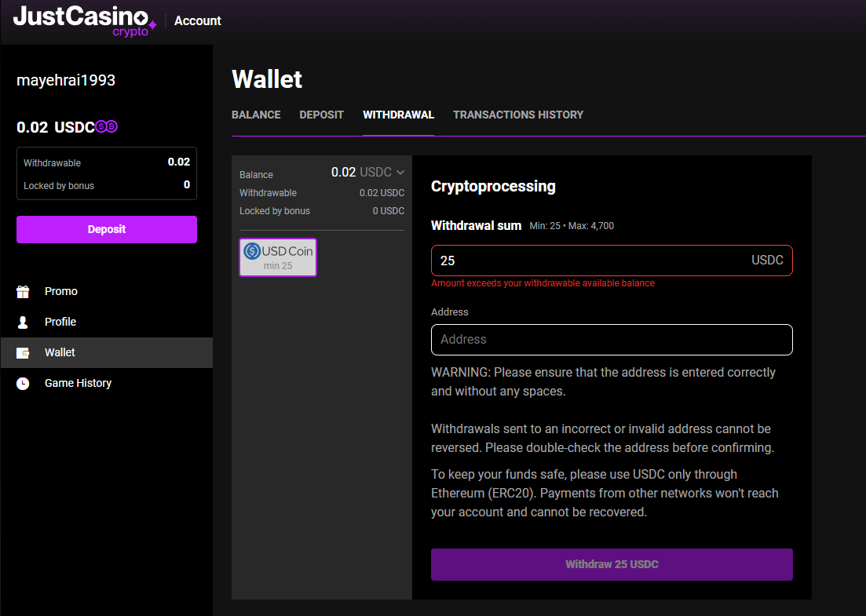866x616 pixels.
Task: Click the Cryptoprocessing heading
Action: [x=493, y=187]
